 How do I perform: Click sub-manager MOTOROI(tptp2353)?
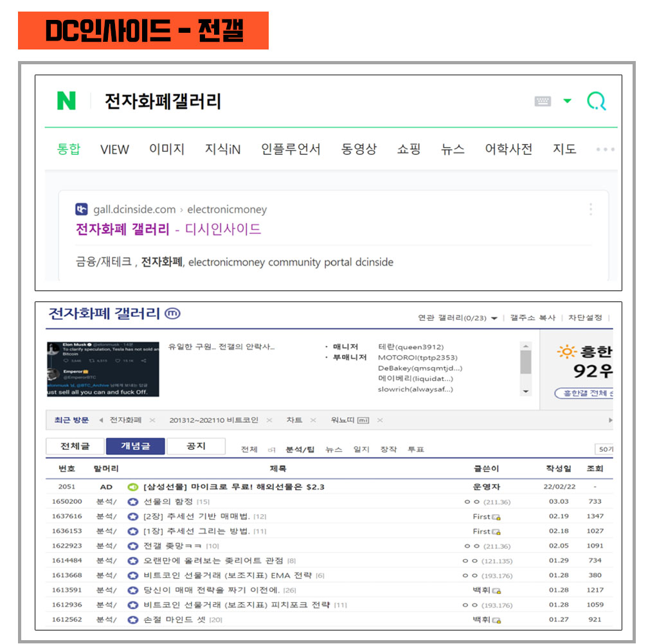(417, 357)
